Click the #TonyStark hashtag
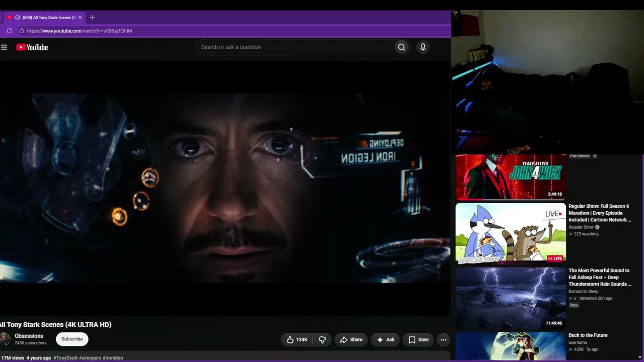Image resolution: width=644 pixels, height=362 pixels. [x=66, y=358]
